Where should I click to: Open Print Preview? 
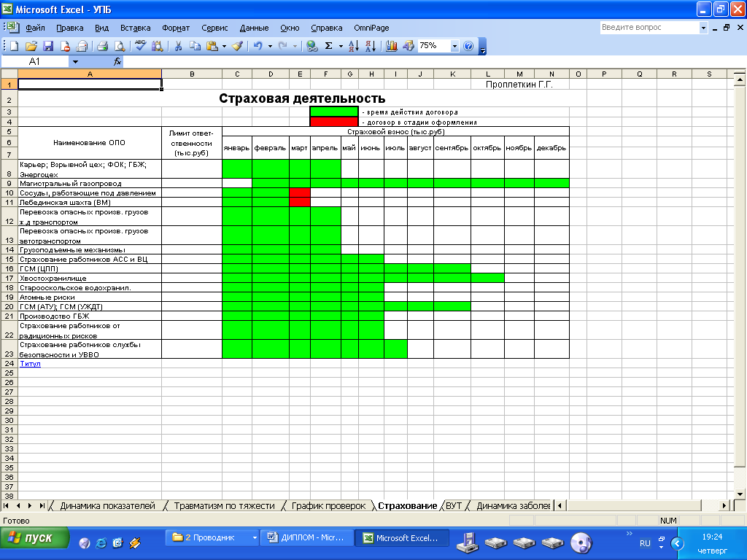(x=120, y=46)
